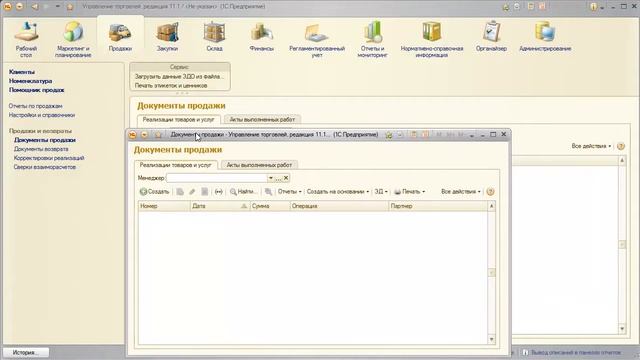Open the Продажи section
The width and height of the screenshot is (640, 360).
[120, 37]
